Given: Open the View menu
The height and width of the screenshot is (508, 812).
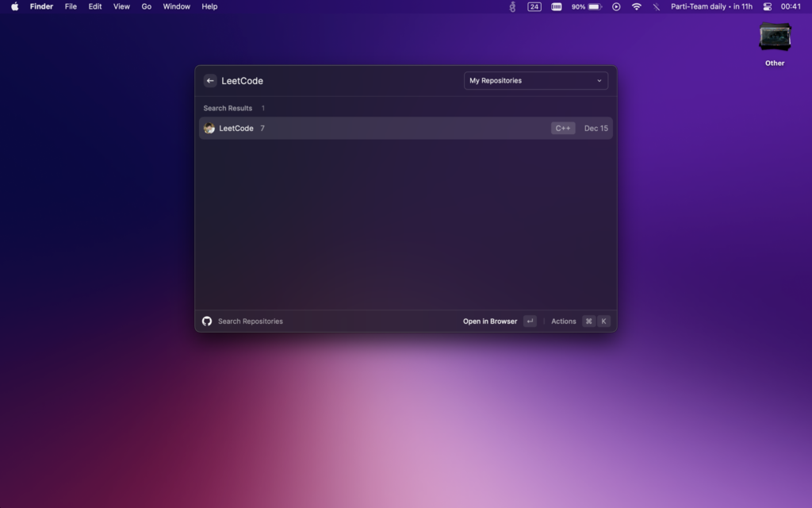Looking at the screenshot, I should [x=121, y=6].
